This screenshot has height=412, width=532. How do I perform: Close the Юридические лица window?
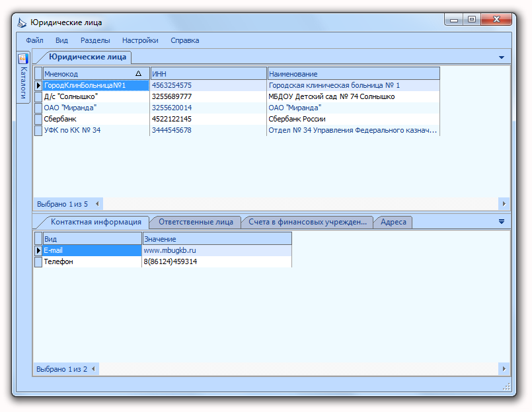coord(496,20)
